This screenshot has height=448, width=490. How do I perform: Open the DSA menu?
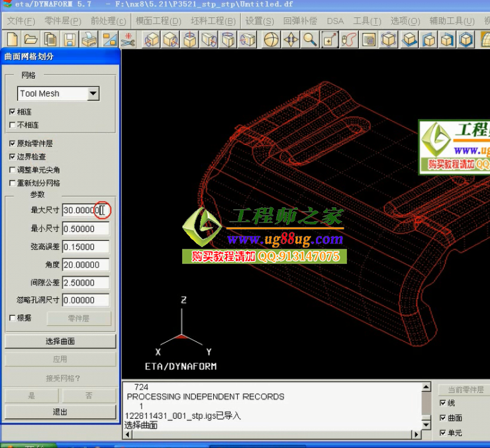(x=335, y=21)
